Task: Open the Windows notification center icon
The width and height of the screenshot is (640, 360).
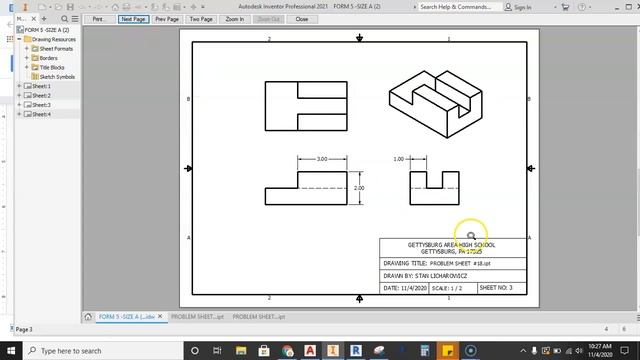Action: [x=624, y=351]
